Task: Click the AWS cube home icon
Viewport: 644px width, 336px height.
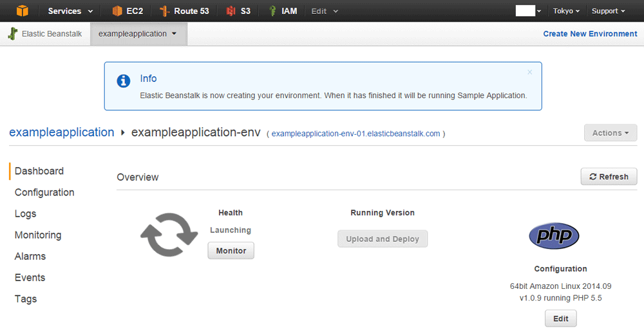Action: point(23,11)
